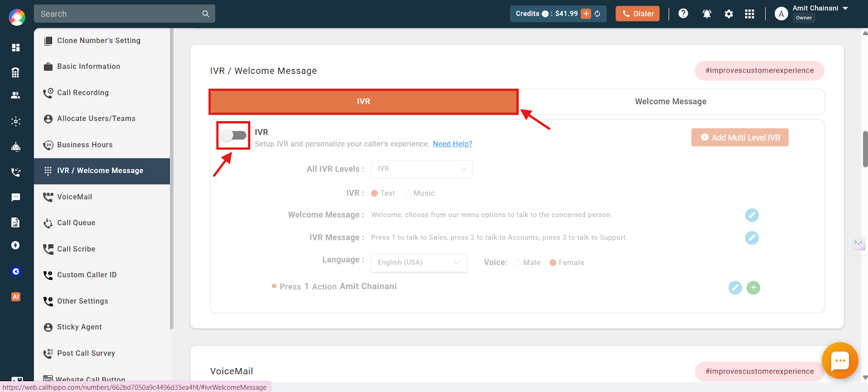Select the Music radio option for IVR
868x392 pixels.
[408, 193]
